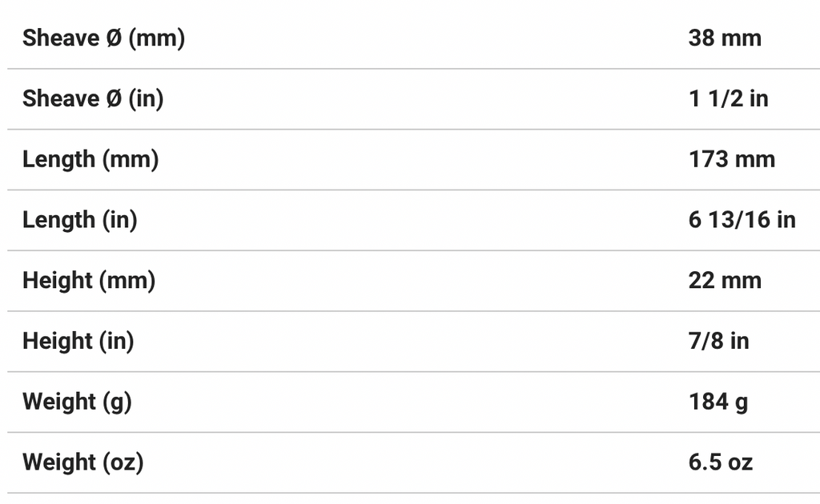Screen dimensions: 820x504
Task: Select the 1 1/2 in value
Action: click(728, 98)
